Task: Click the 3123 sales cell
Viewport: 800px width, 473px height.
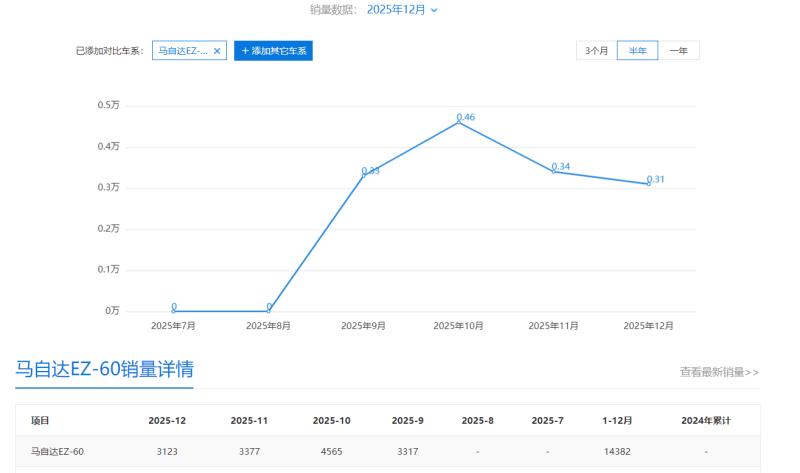Action: 167,452
